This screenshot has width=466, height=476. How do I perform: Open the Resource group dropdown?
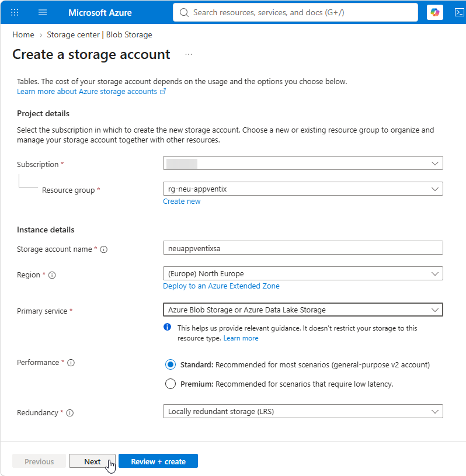coord(302,189)
